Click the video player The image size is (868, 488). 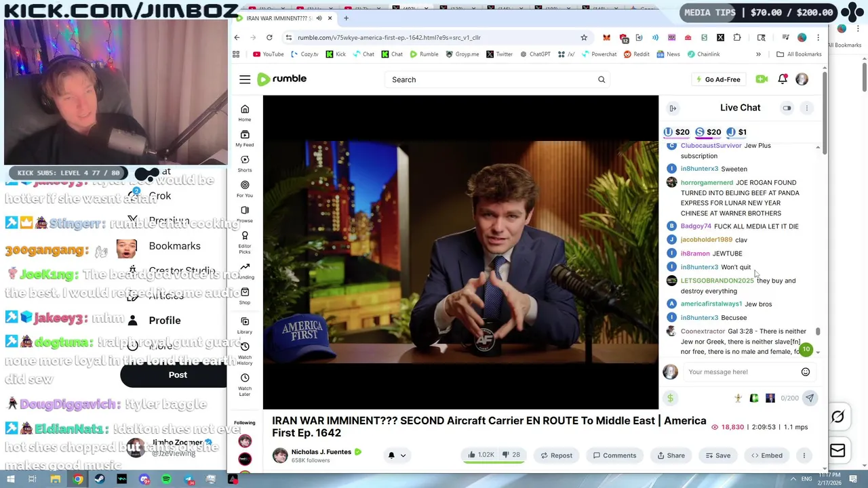pyautogui.click(x=460, y=252)
